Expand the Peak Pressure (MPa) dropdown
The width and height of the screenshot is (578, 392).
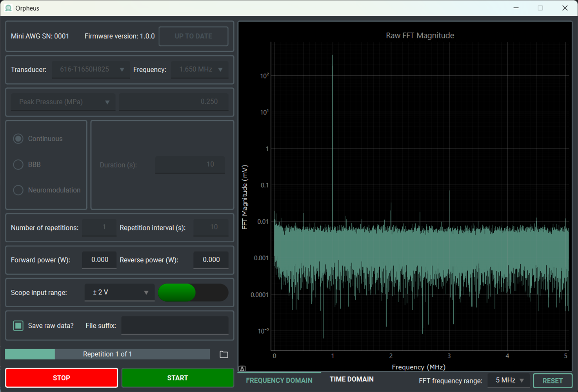pos(63,102)
